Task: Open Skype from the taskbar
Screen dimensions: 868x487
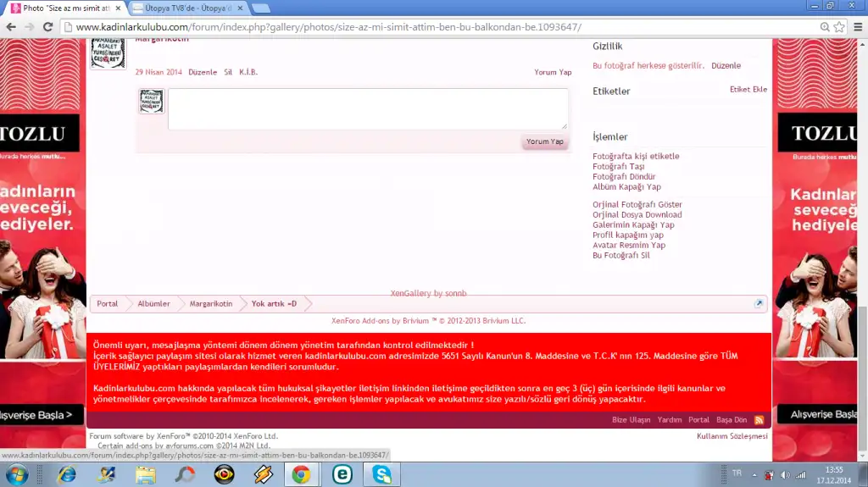Action: 381,475
